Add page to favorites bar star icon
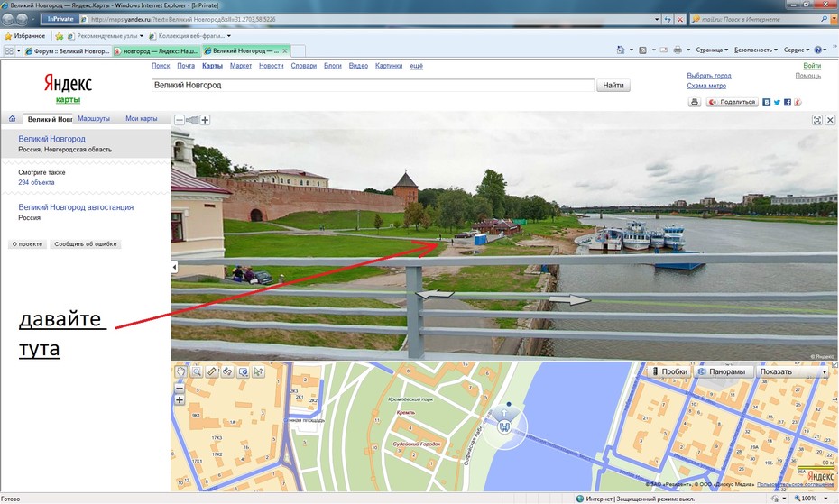Image resolution: width=839 pixels, height=504 pixels. (59, 36)
